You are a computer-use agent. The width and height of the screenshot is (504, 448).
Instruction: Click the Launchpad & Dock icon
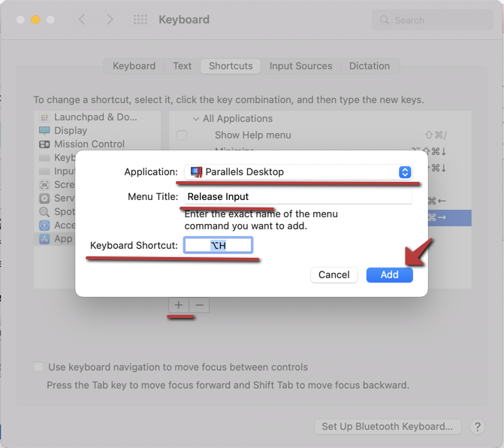44,117
